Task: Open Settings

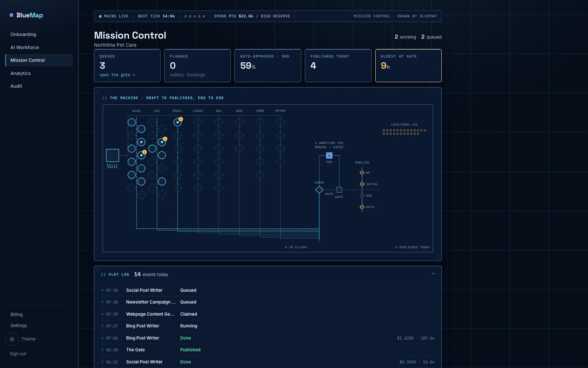Action: 19,325
